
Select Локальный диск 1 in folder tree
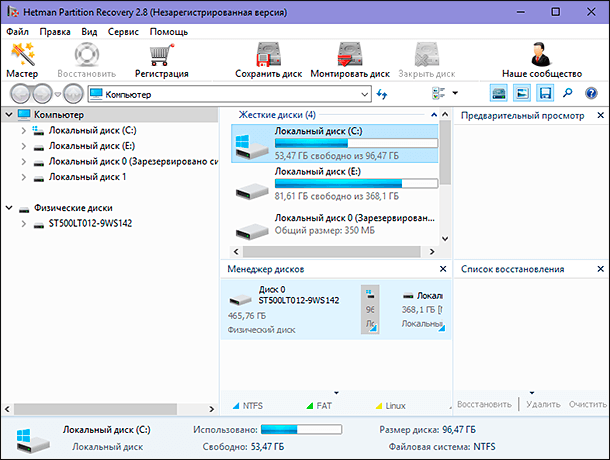tap(87, 177)
